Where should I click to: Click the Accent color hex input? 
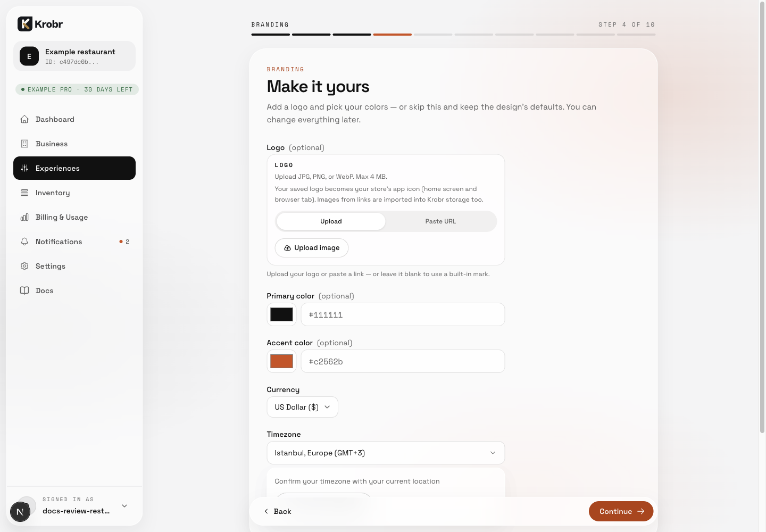pyautogui.click(x=403, y=361)
